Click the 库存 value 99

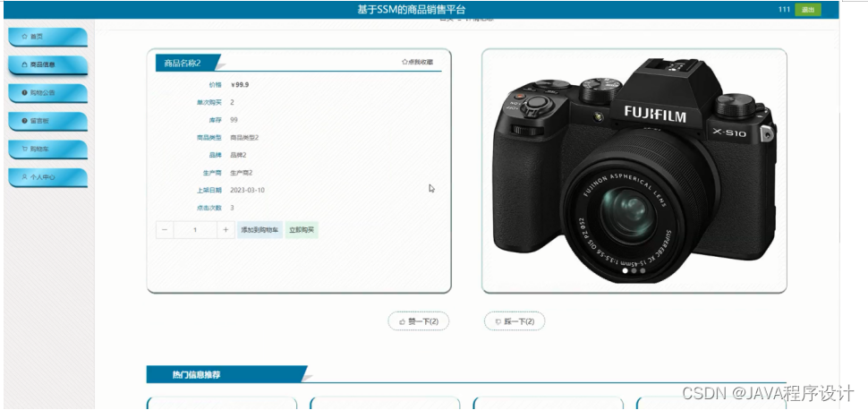[234, 120]
